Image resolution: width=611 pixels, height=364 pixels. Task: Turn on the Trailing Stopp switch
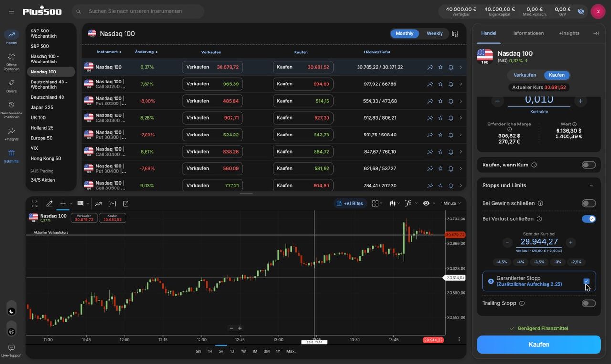click(x=589, y=303)
